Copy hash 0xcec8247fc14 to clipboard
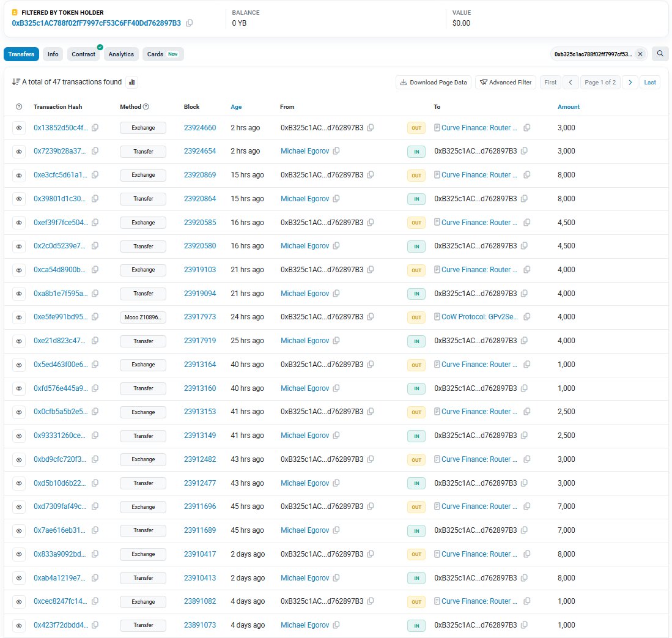This screenshot has height=638, width=672. (x=95, y=601)
